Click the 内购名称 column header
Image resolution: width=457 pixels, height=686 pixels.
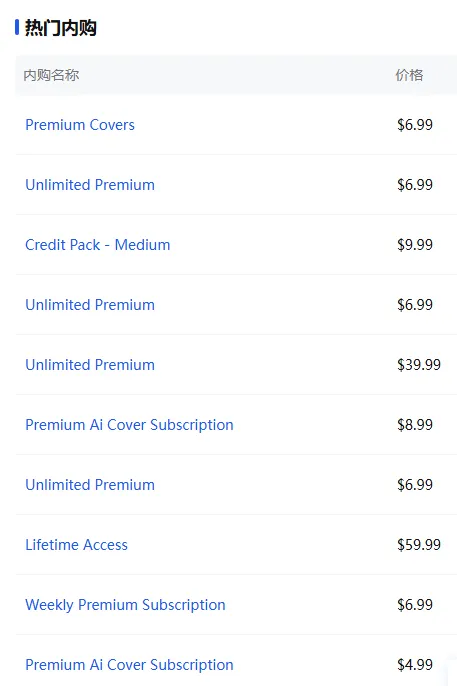pyautogui.click(x=51, y=75)
